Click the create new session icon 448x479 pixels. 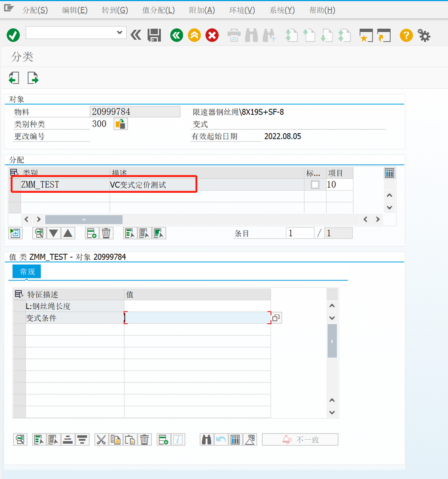(366, 35)
